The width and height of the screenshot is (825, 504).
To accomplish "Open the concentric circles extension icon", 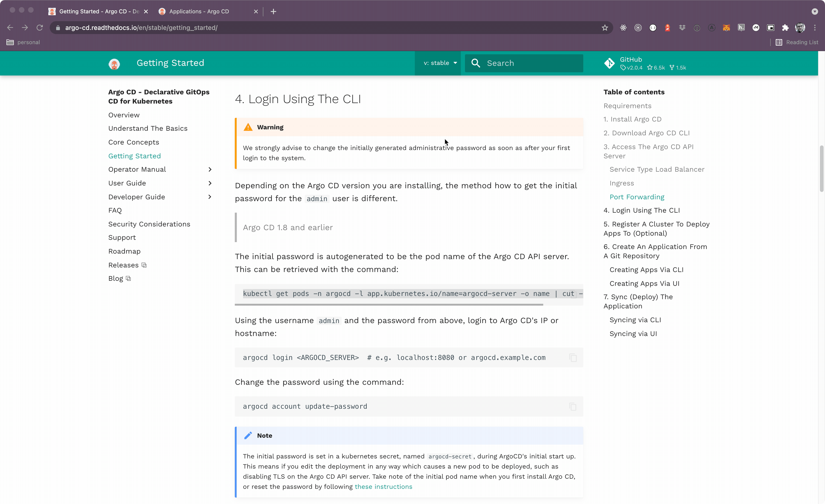I will pyautogui.click(x=638, y=28).
